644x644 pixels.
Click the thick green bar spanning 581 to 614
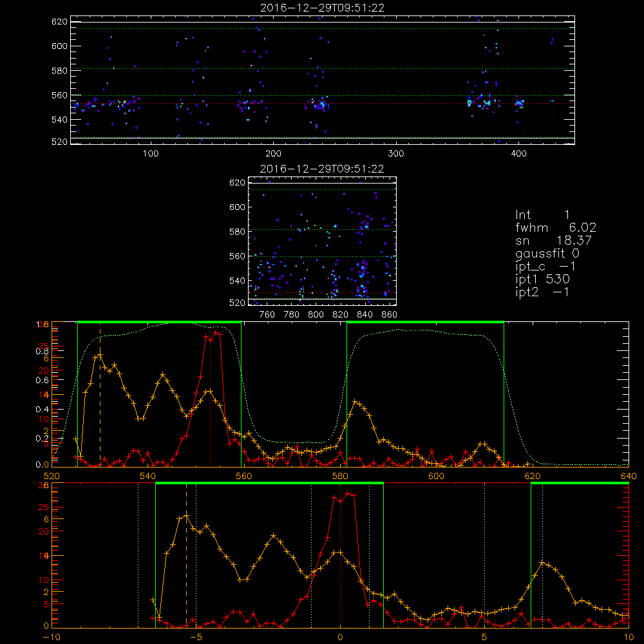425,323
